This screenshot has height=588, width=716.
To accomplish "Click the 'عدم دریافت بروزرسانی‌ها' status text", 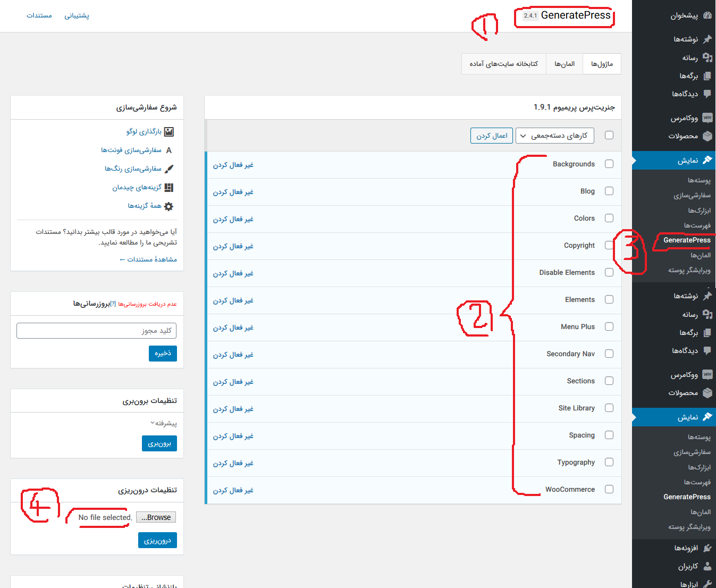I will click(x=147, y=304).
